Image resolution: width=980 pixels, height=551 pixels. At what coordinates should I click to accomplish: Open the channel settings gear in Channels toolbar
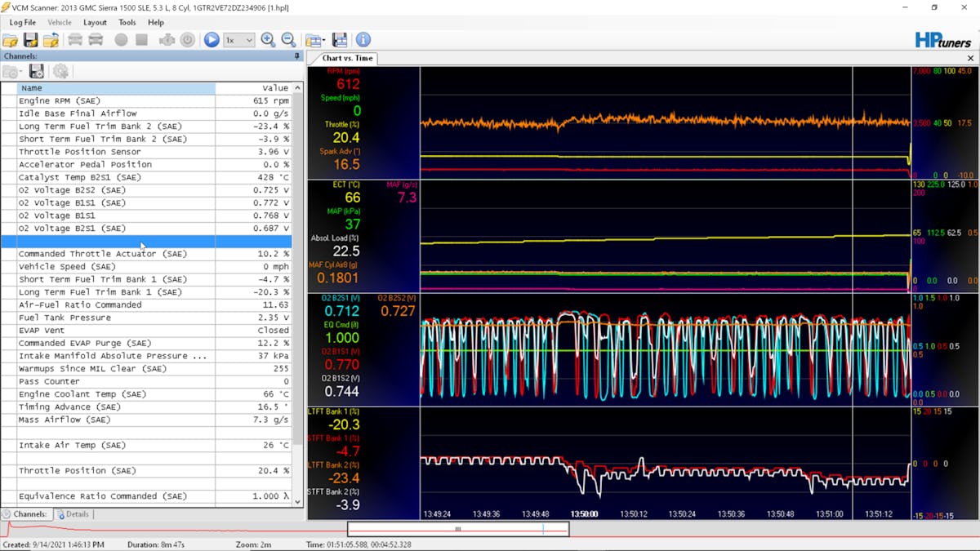[x=61, y=71]
